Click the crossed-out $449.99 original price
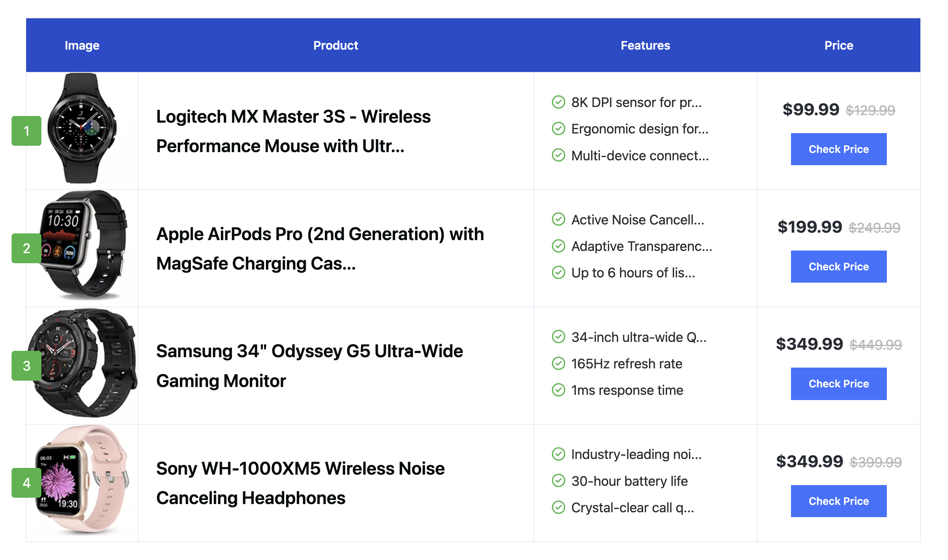This screenshot has height=560, width=948. pyautogui.click(x=875, y=345)
